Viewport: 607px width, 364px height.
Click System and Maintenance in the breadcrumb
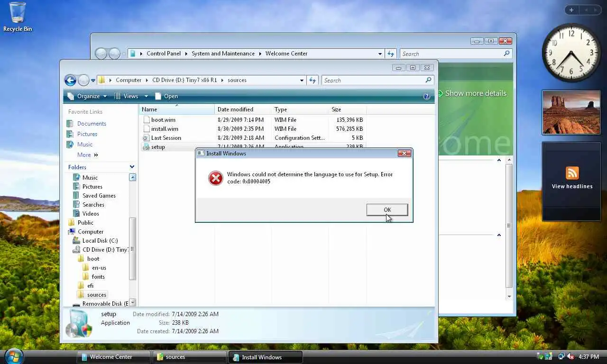(223, 54)
